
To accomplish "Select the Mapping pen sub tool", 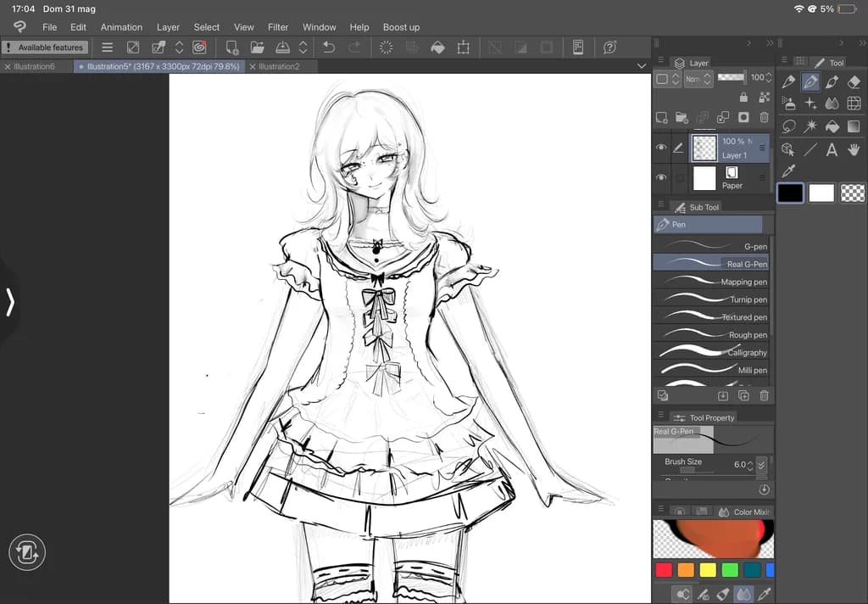I will click(711, 282).
